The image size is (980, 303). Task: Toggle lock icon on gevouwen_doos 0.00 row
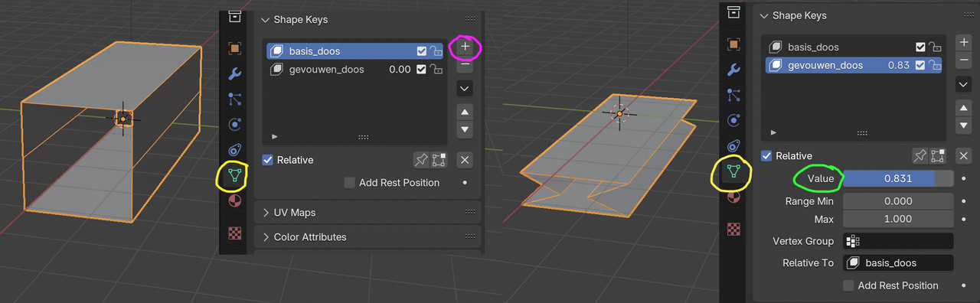(436, 70)
